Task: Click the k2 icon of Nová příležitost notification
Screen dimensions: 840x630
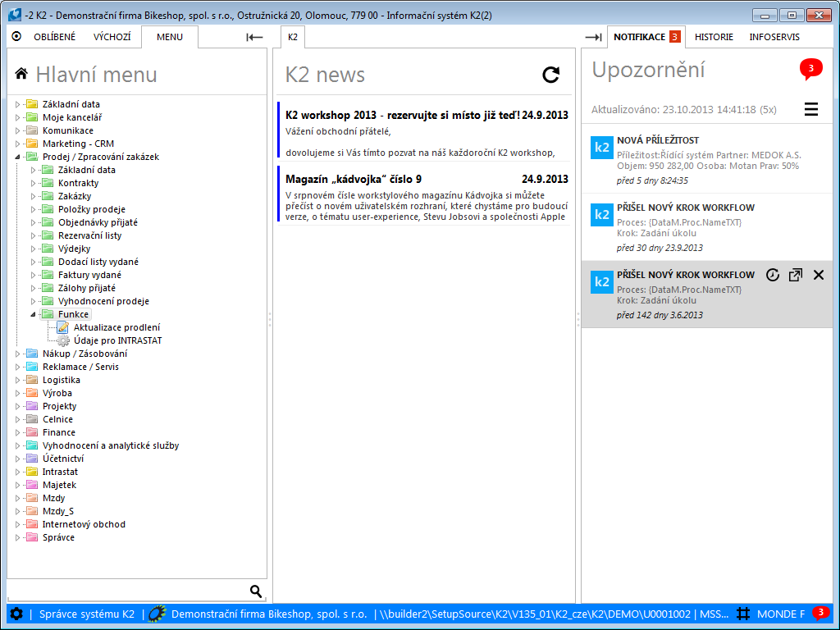Action: coord(601,148)
